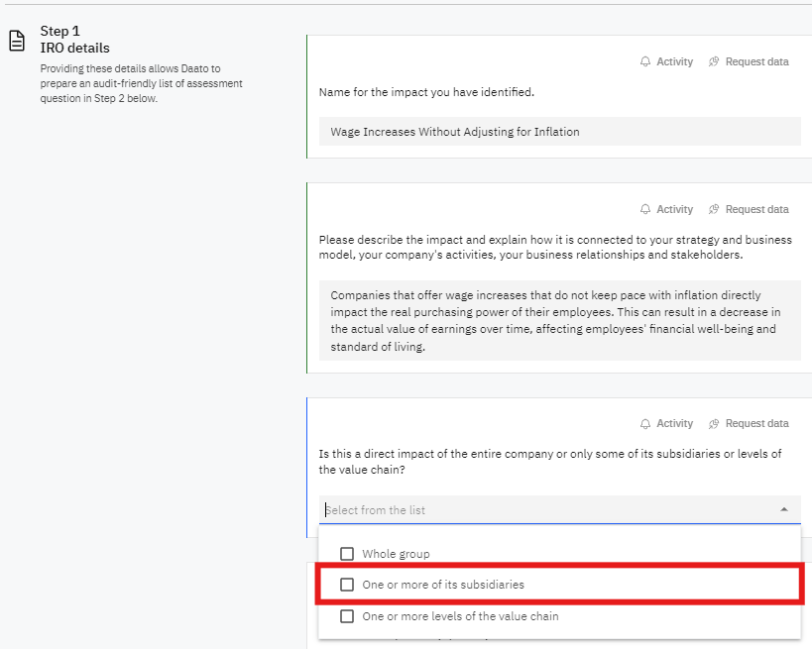This screenshot has width=812, height=649.
Task: Click Request data icon in impact description card
Action: click(714, 209)
